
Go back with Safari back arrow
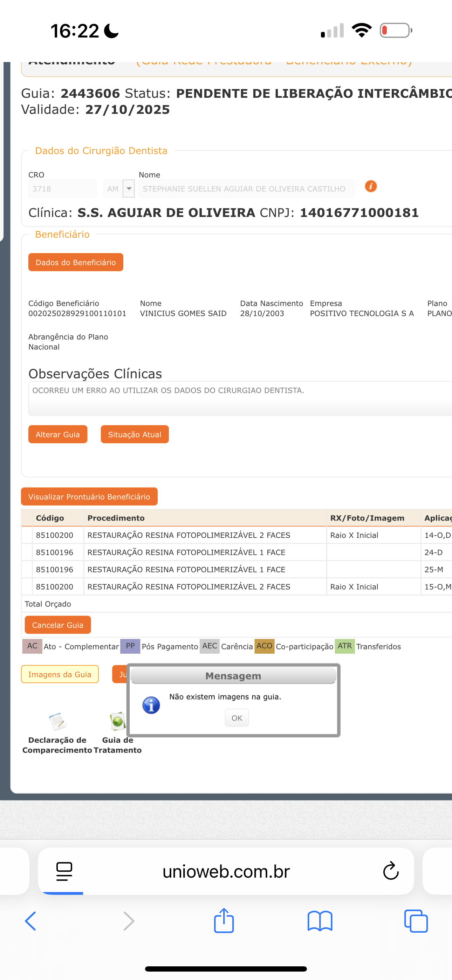tap(30, 921)
